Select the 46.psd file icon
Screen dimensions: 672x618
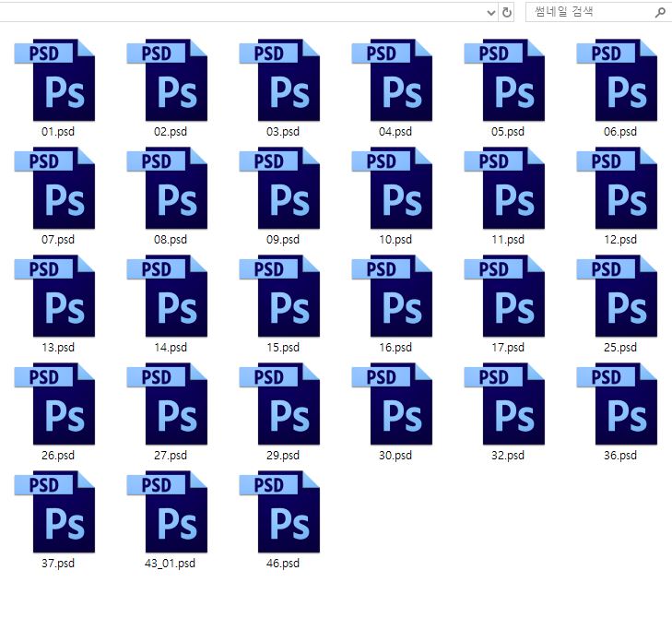pos(279,512)
